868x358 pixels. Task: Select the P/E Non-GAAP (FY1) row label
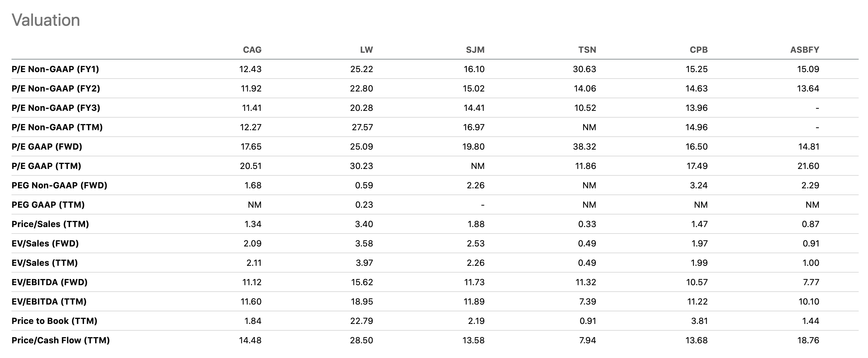point(55,69)
